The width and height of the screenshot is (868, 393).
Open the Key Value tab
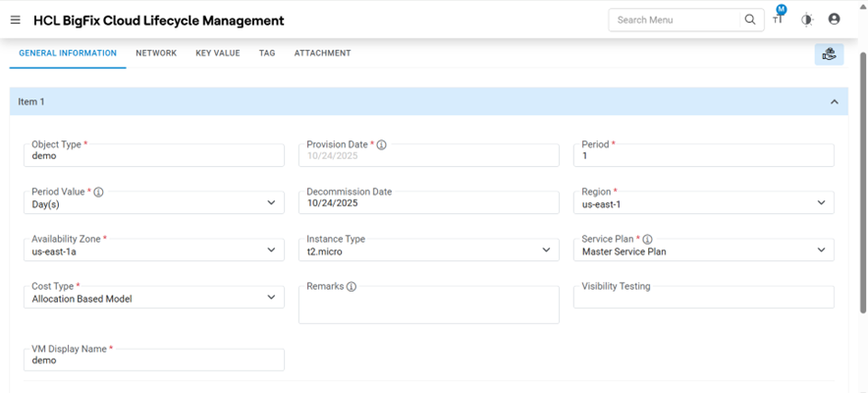[217, 53]
